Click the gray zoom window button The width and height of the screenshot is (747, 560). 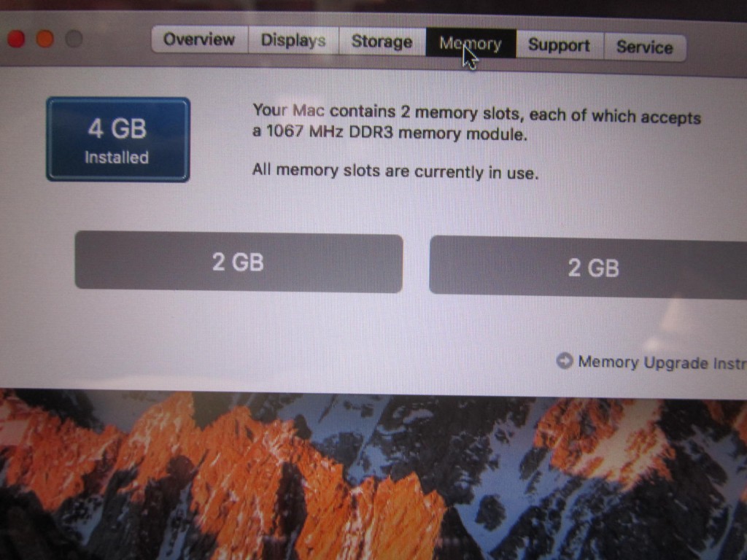[74, 39]
